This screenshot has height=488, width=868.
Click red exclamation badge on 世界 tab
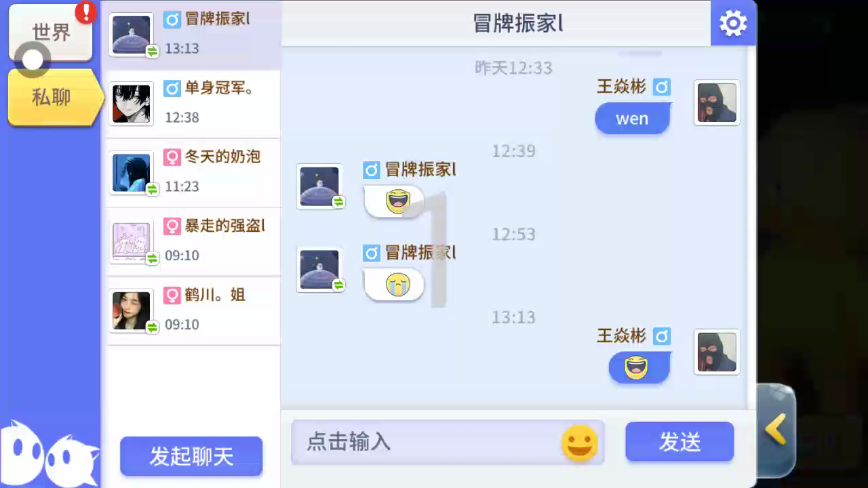[x=86, y=12]
